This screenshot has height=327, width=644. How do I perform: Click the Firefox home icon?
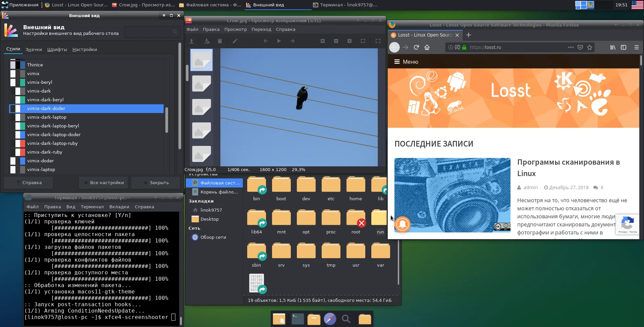pyautogui.click(x=427, y=47)
